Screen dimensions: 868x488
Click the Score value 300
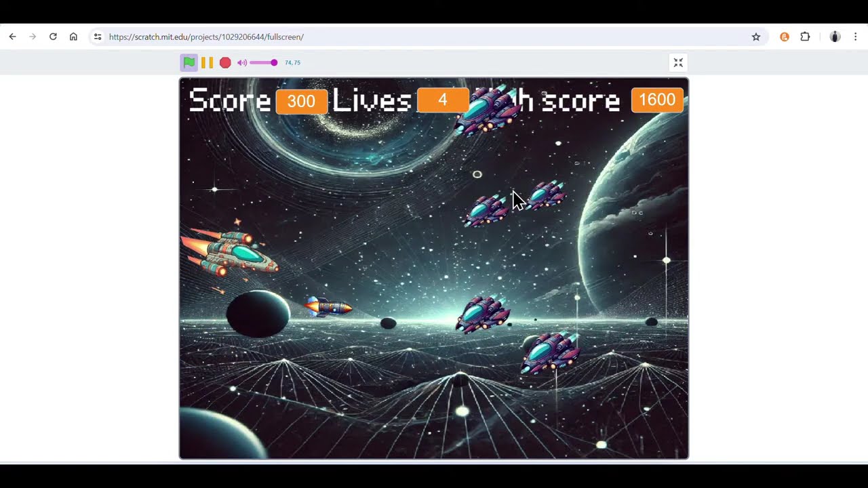pos(301,101)
